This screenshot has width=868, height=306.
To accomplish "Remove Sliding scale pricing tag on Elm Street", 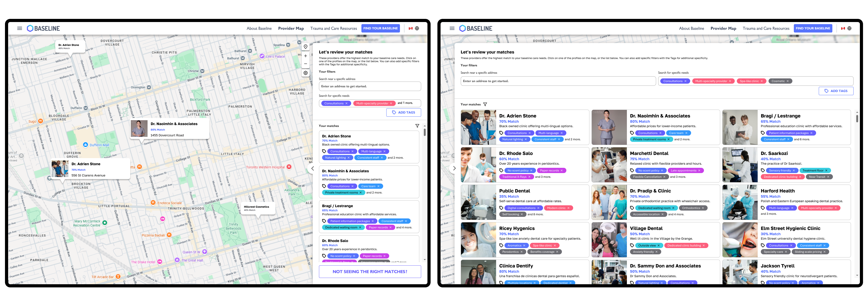I will coord(824,252).
